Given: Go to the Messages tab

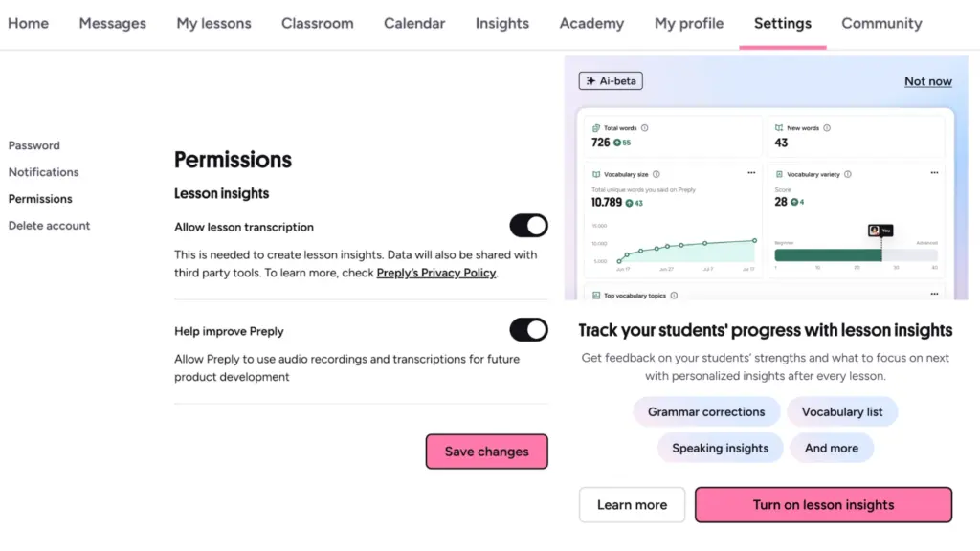Looking at the screenshot, I should (112, 23).
